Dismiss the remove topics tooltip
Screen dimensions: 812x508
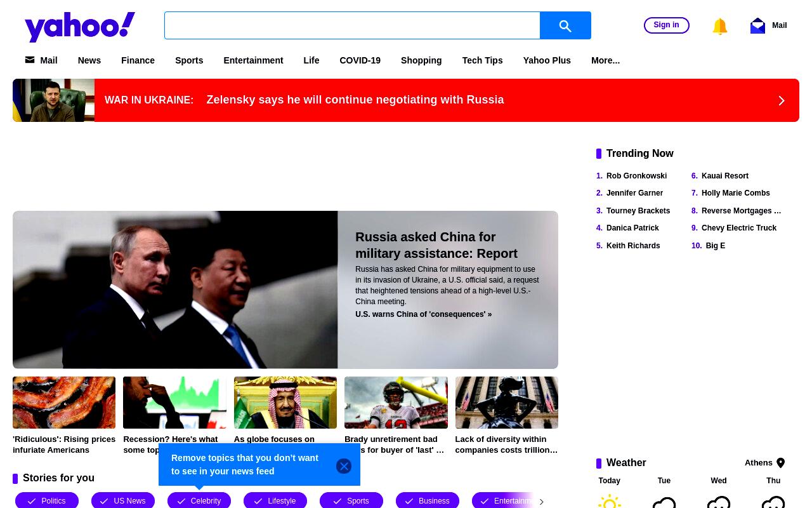coord(344,466)
